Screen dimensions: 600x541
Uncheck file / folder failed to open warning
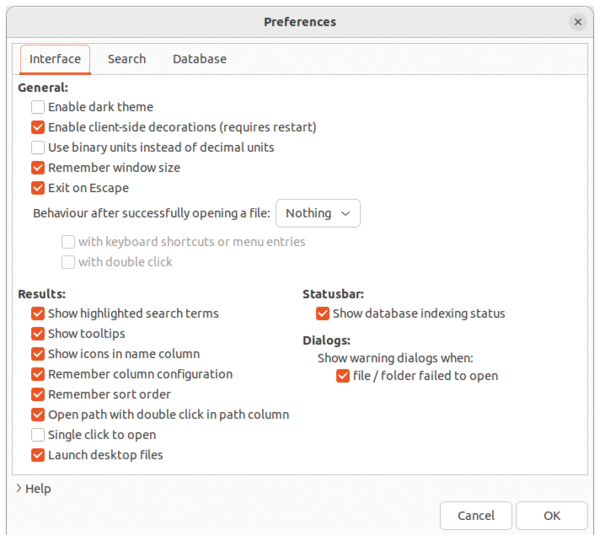(343, 376)
